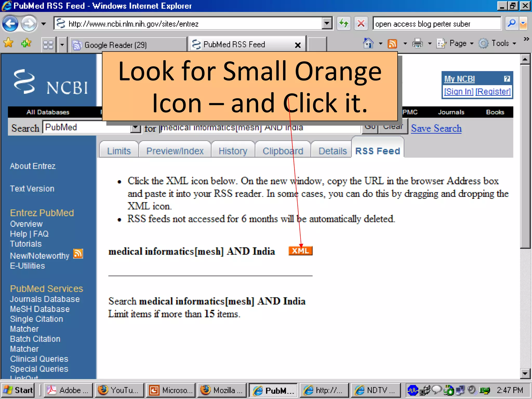The image size is (532, 399).
Task: Open the MeSH Database link
Action: 40,309
